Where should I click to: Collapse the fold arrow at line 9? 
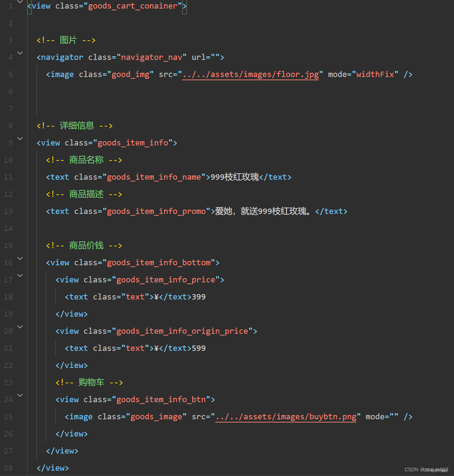coord(20,139)
